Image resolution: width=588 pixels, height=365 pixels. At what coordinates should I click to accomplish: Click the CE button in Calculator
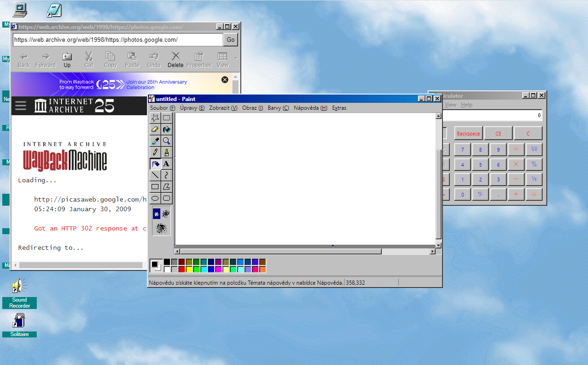tap(498, 134)
